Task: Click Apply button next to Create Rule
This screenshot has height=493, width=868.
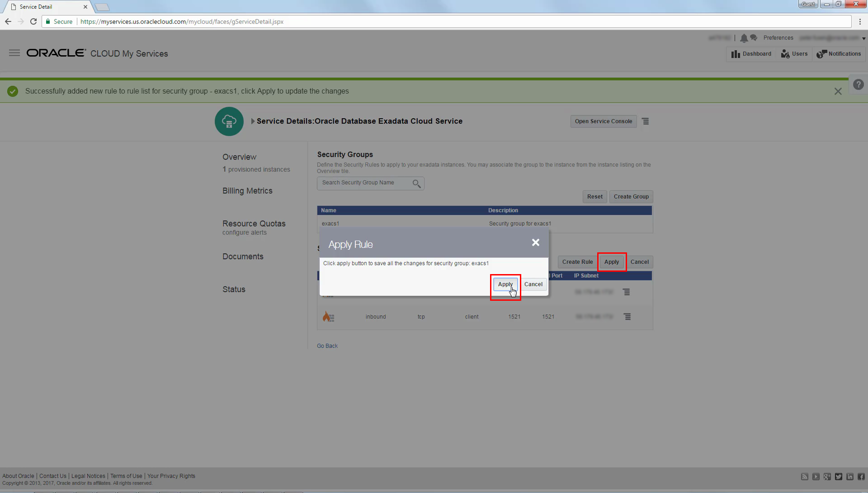Action: (612, 262)
